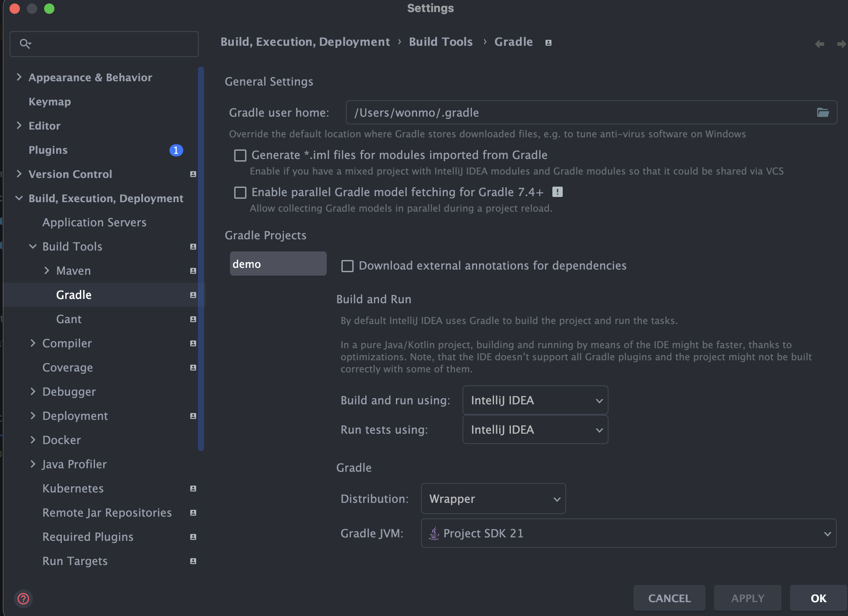Open the Distribution dropdown set to Wrapper
The image size is (848, 616).
[x=493, y=499]
